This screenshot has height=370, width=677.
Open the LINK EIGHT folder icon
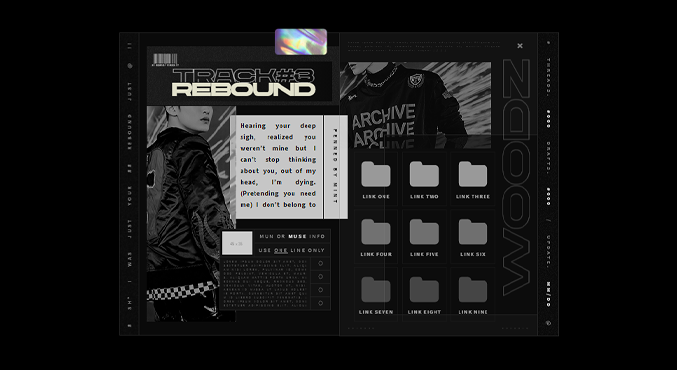(424, 290)
